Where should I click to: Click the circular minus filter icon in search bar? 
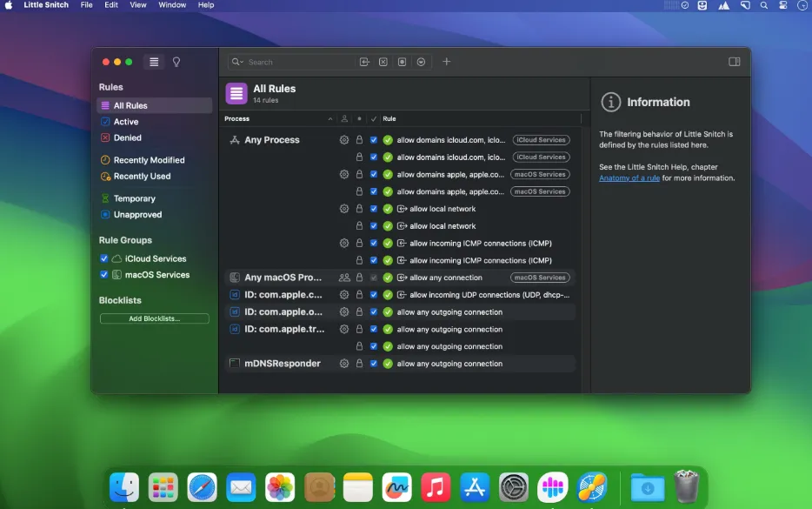pos(421,62)
